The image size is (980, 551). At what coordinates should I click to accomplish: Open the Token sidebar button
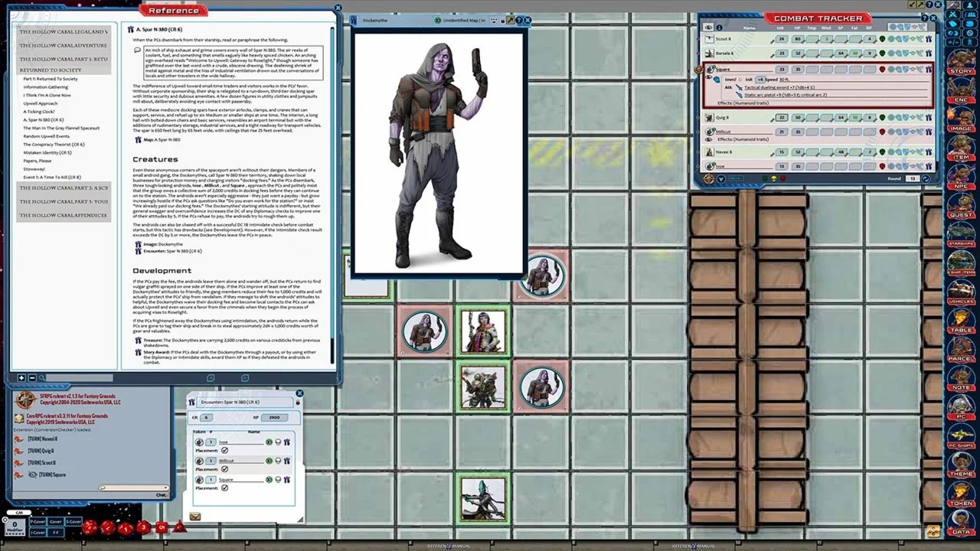coord(961,492)
